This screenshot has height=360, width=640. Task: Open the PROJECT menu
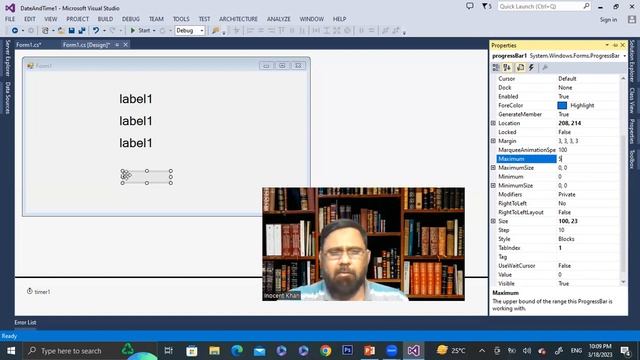pos(78,19)
